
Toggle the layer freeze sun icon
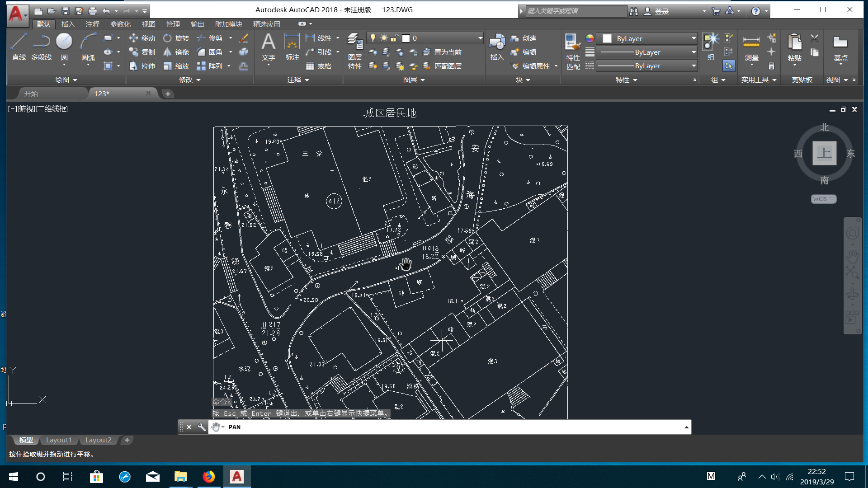click(x=383, y=38)
